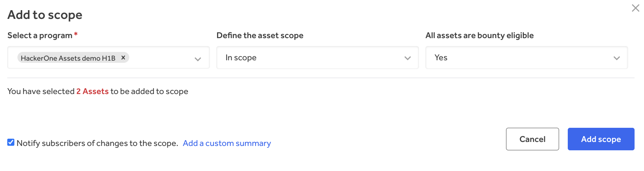Open Add a custom summary link
The height and width of the screenshot is (171, 644).
pos(227,143)
